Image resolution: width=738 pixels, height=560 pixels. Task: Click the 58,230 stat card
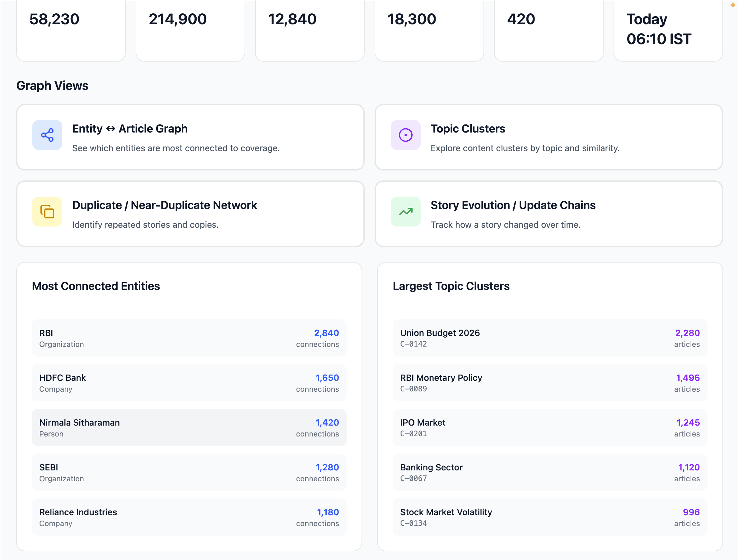pyautogui.click(x=71, y=30)
